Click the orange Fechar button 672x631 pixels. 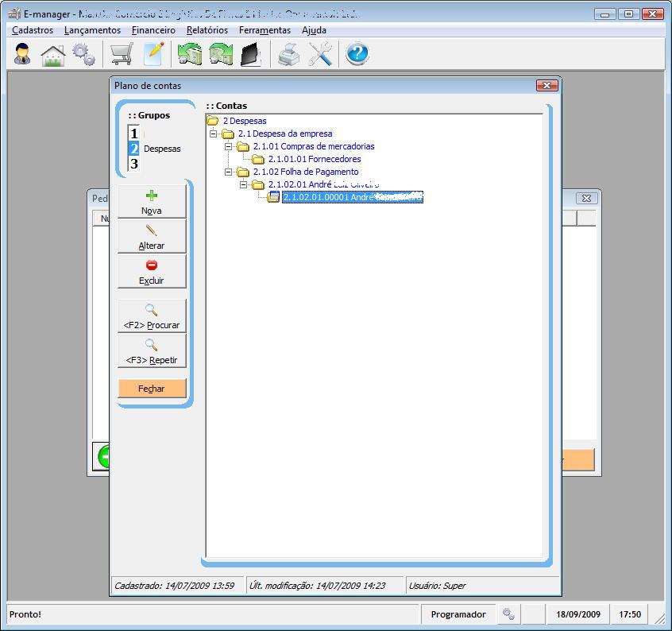152,389
